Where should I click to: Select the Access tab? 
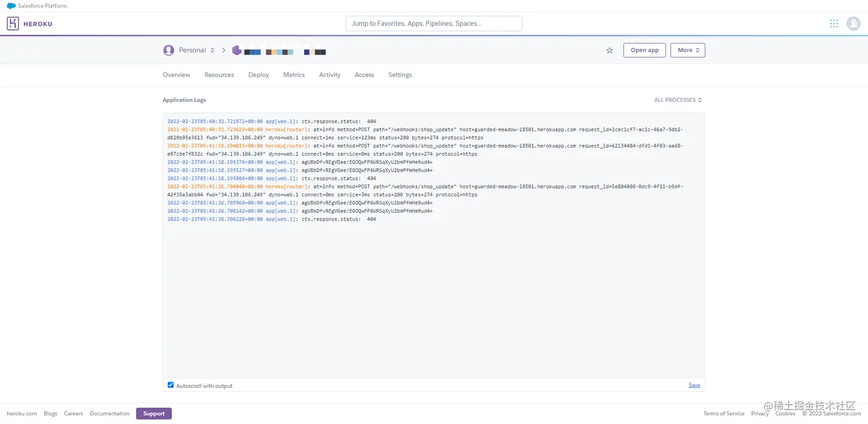click(x=365, y=75)
